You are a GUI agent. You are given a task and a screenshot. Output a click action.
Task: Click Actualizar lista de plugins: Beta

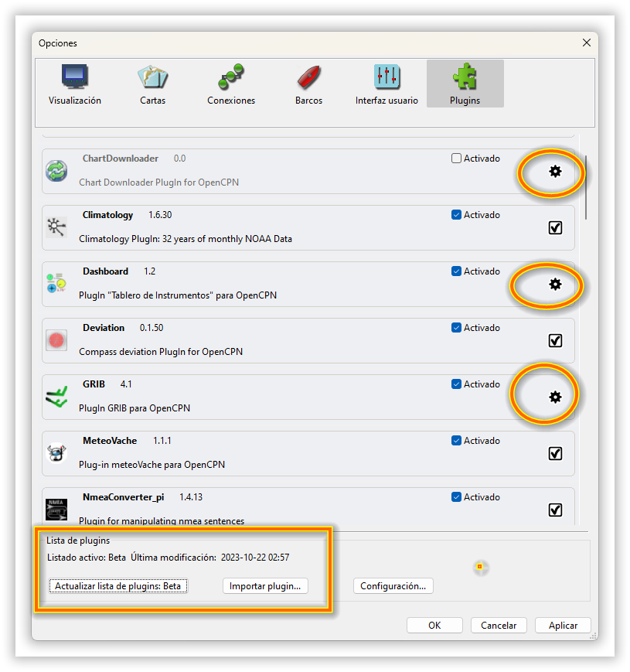(x=117, y=586)
